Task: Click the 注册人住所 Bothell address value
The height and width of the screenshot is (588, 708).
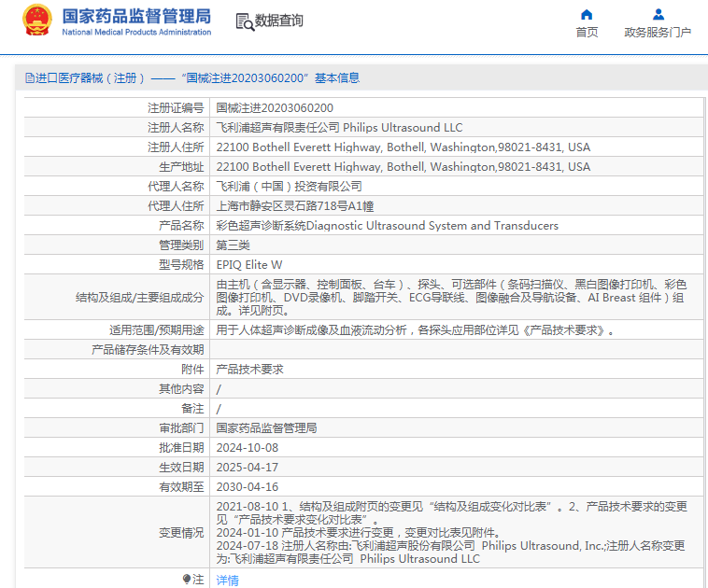Action: (x=404, y=147)
